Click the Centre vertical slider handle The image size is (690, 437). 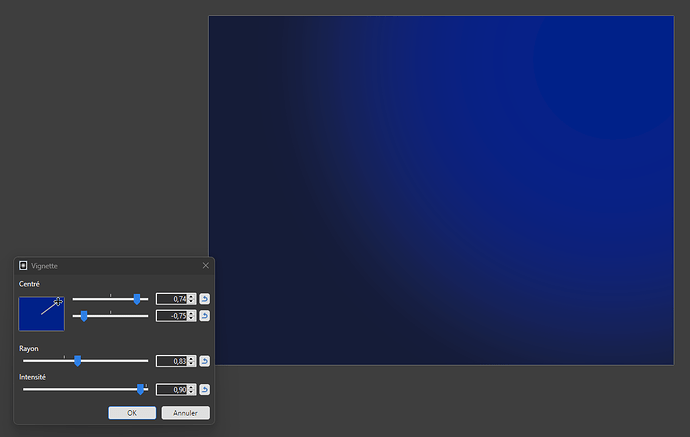pyautogui.click(x=84, y=316)
